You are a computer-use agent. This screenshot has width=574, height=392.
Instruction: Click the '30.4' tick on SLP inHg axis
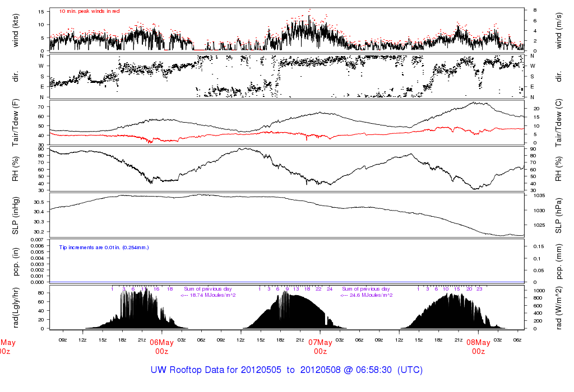(39, 212)
